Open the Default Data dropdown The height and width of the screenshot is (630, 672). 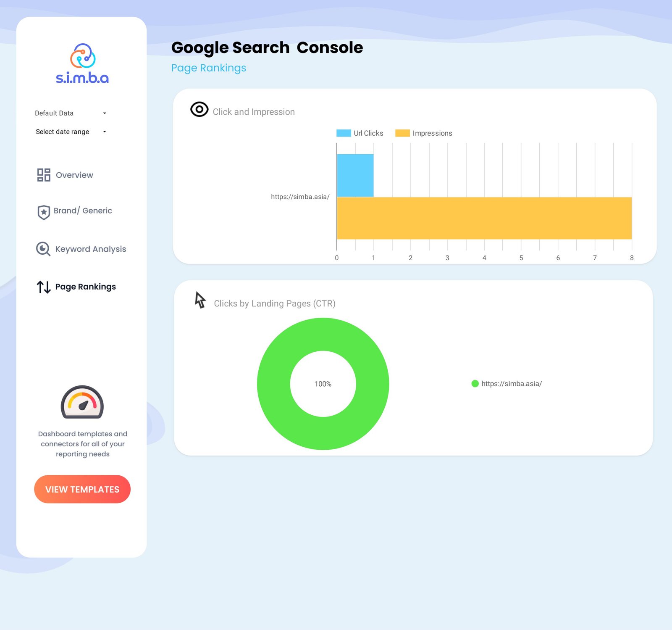[x=55, y=113]
